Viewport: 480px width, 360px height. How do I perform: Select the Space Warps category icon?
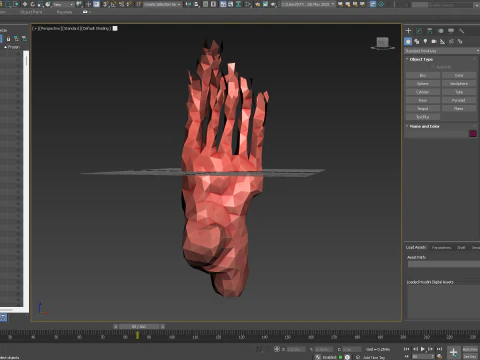click(451, 41)
